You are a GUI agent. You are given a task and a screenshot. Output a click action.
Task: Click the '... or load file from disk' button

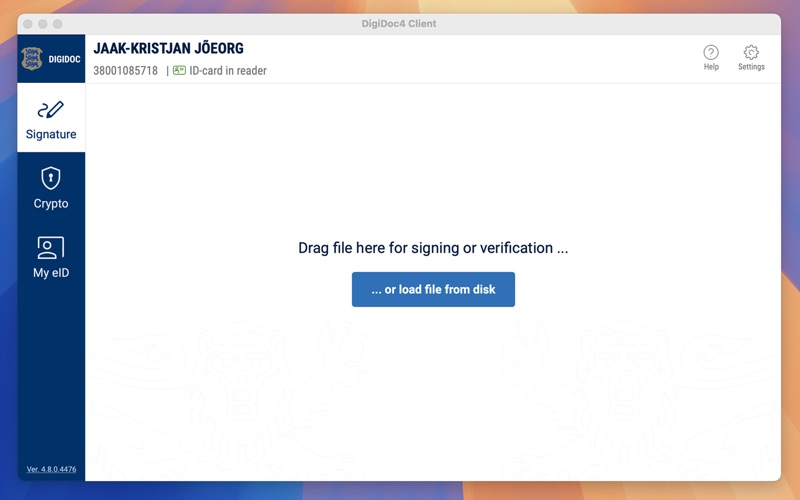(433, 289)
